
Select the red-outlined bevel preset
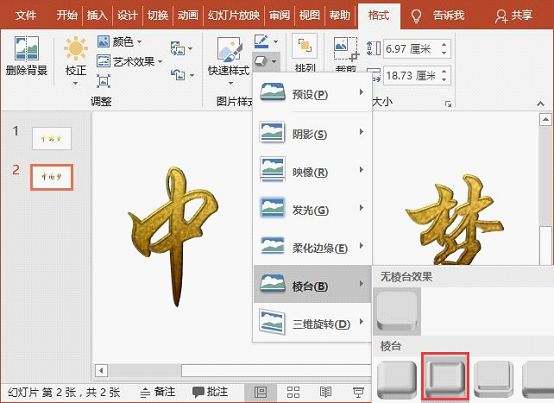pyautogui.click(x=445, y=376)
